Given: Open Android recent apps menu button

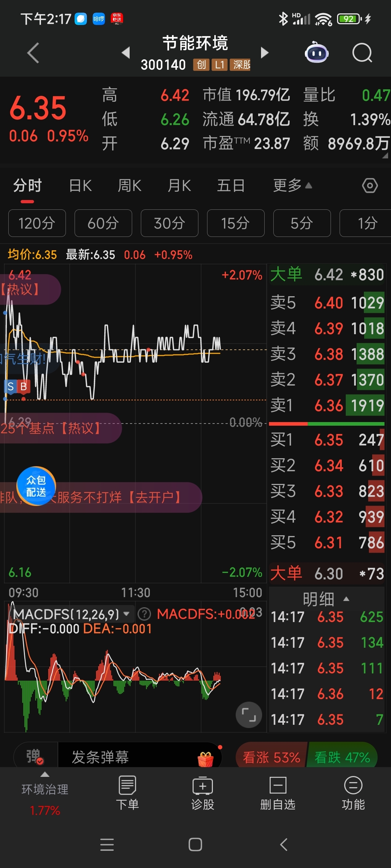Looking at the screenshot, I should click(x=107, y=844).
